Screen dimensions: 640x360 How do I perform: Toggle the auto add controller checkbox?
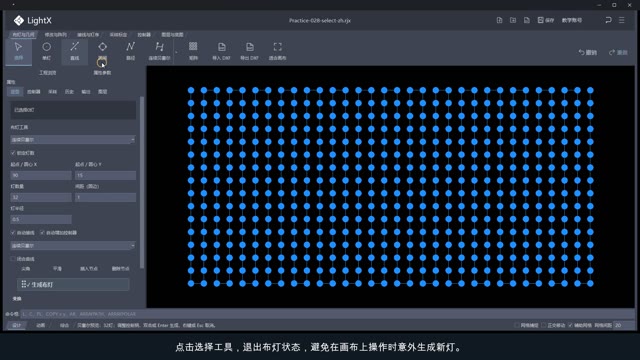[42, 233]
